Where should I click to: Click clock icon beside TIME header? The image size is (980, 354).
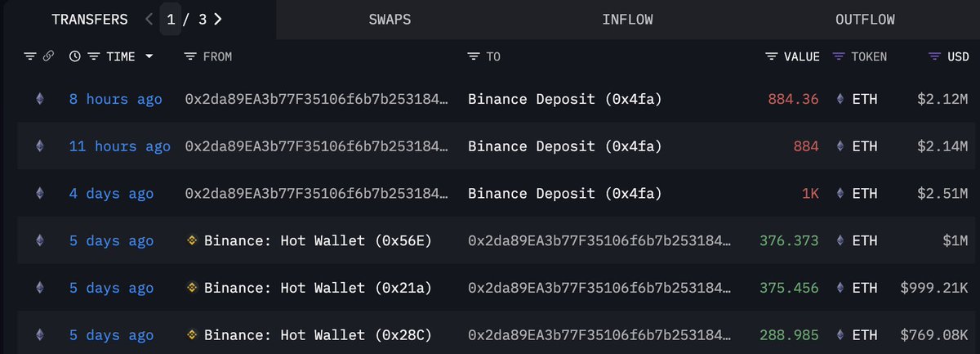pyautogui.click(x=75, y=56)
